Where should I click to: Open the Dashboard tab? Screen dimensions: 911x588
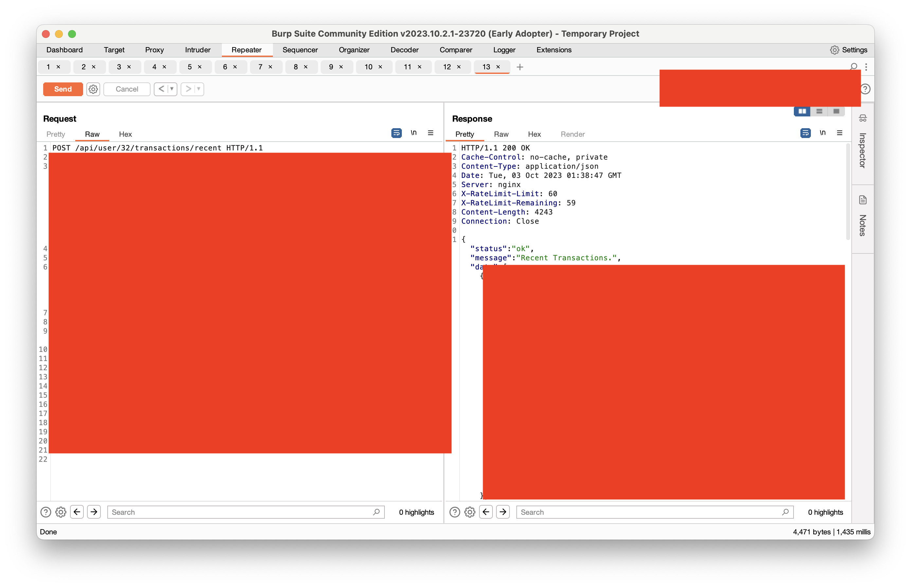pos(64,50)
